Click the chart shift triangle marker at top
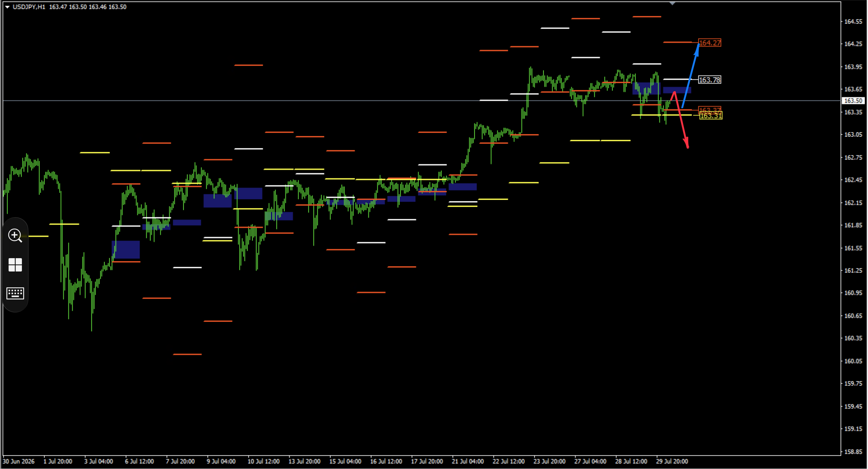This screenshot has width=868, height=469. click(x=672, y=3)
